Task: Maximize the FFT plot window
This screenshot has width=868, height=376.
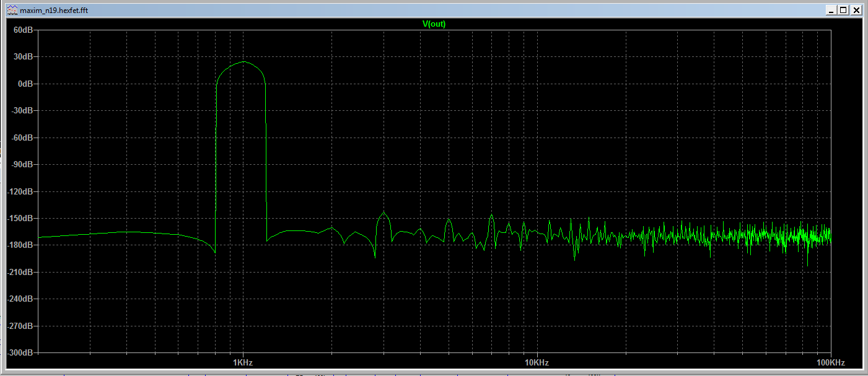Action: pos(843,11)
